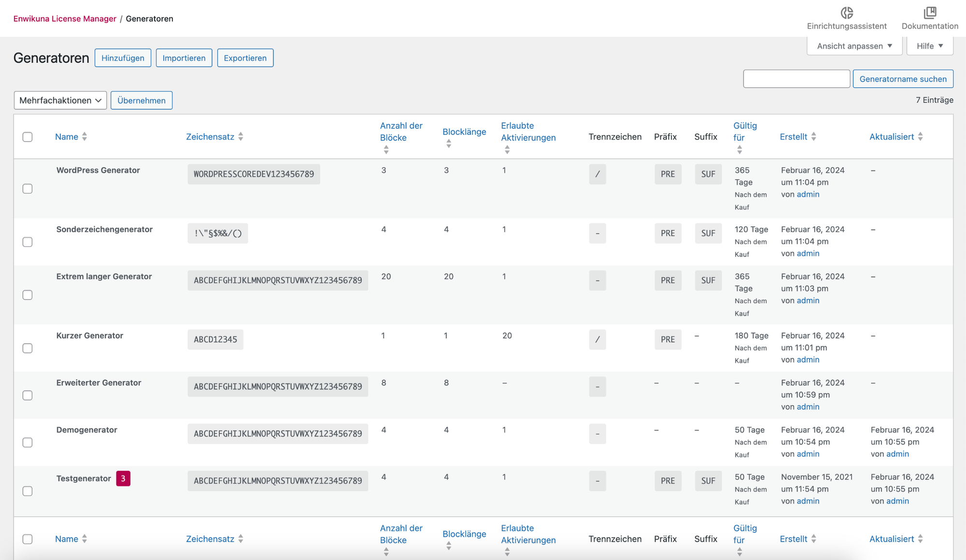Click the Importieren button
This screenshot has height=560, width=966.
point(184,58)
